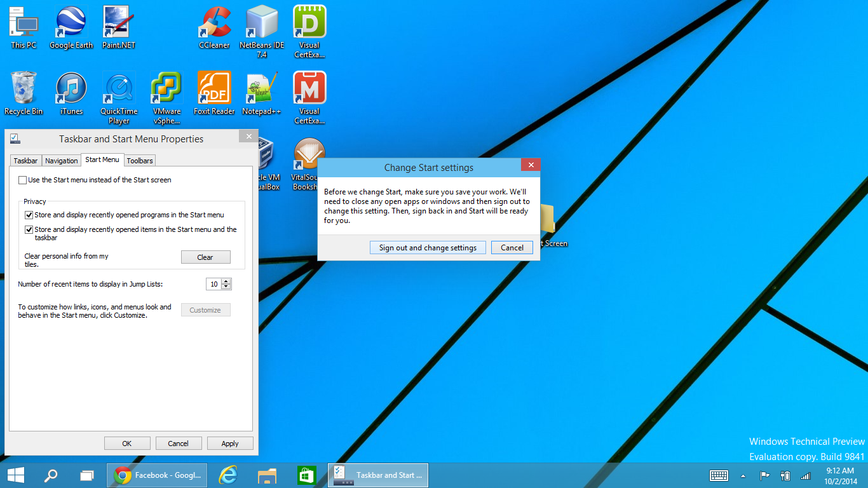
Task: Select iTunes desktop shortcut
Action: [x=71, y=93]
